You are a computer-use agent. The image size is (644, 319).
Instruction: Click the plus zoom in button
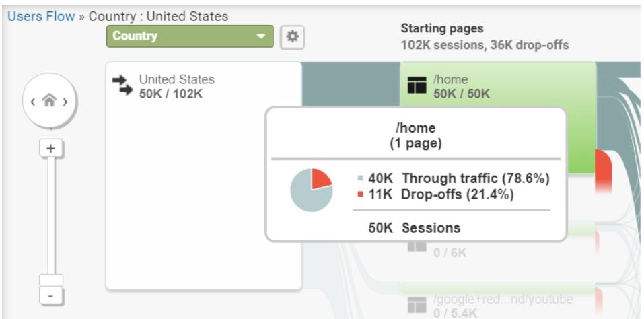(x=50, y=148)
